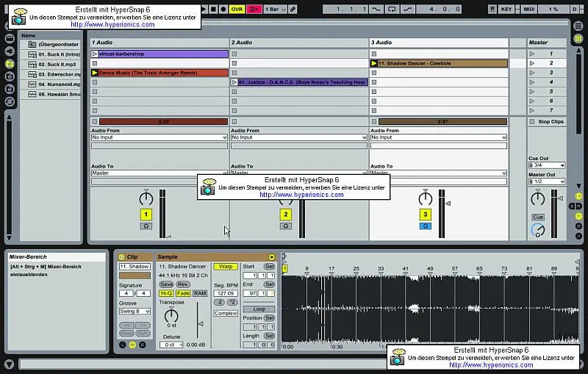The height and width of the screenshot is (374, 588).
Task: Click the Transpose knob
Action: [171, 315]
